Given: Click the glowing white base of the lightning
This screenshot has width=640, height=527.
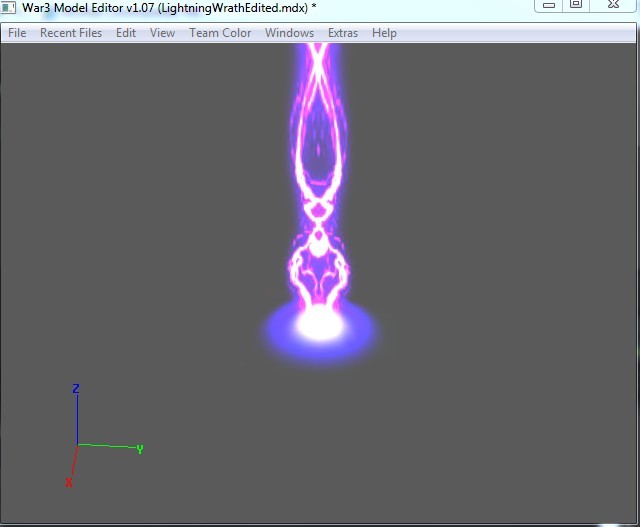Looking at the screenshot, I should [320, 325].
